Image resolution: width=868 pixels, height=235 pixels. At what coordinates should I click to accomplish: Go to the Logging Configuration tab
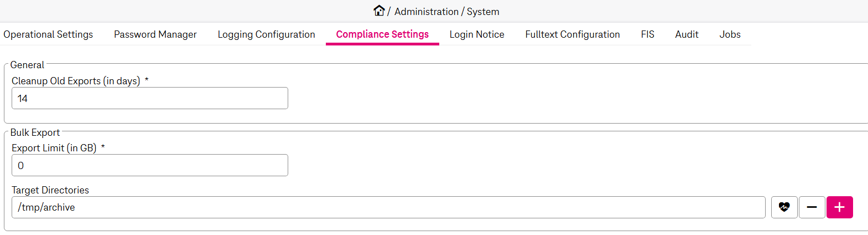[x=266, y=34]
